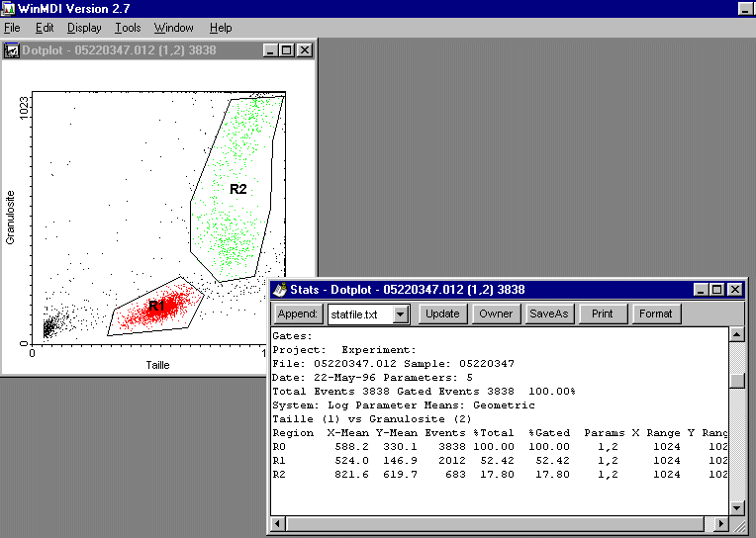Viewport: 756px width, 538px height.
Task: Click the Stats horizontal scrollbar right arrow
Action: click(719, 523)
